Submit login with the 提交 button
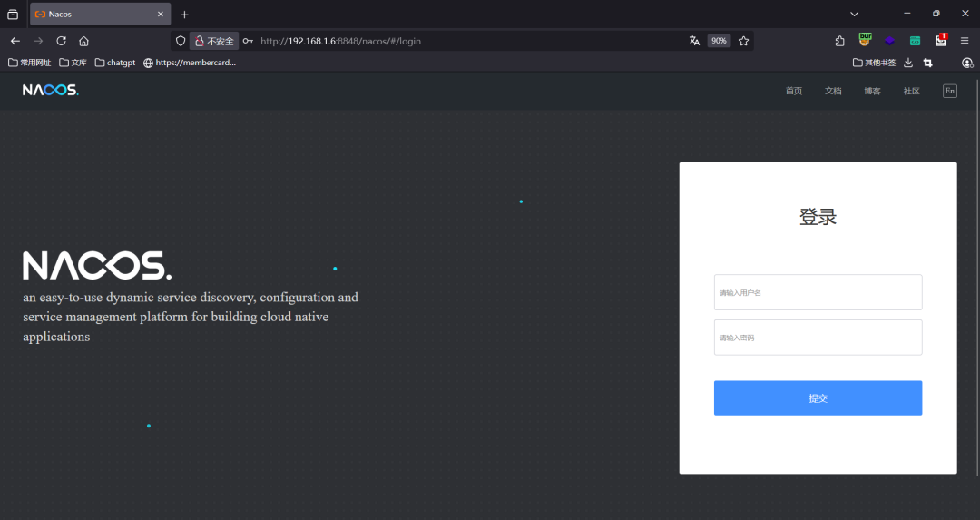Image resolution: width=980 pixels, height=520 pixels. coord(818,398)
